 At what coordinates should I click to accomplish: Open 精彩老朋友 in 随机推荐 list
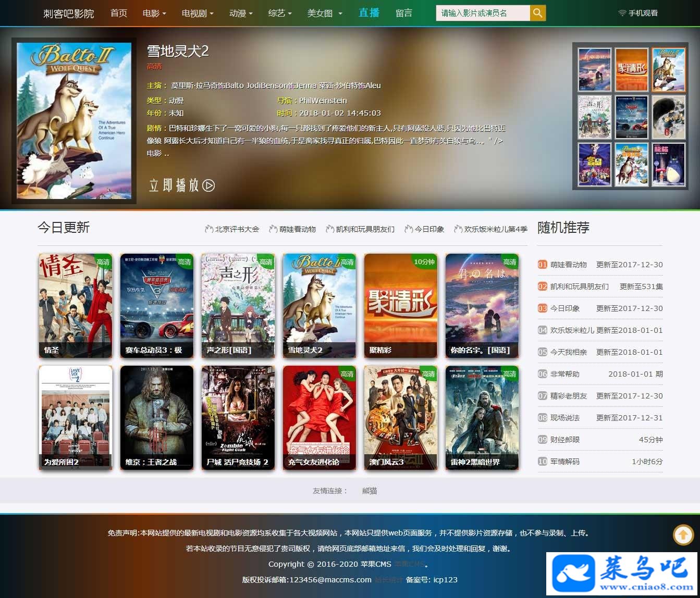[x=569, y=396]
